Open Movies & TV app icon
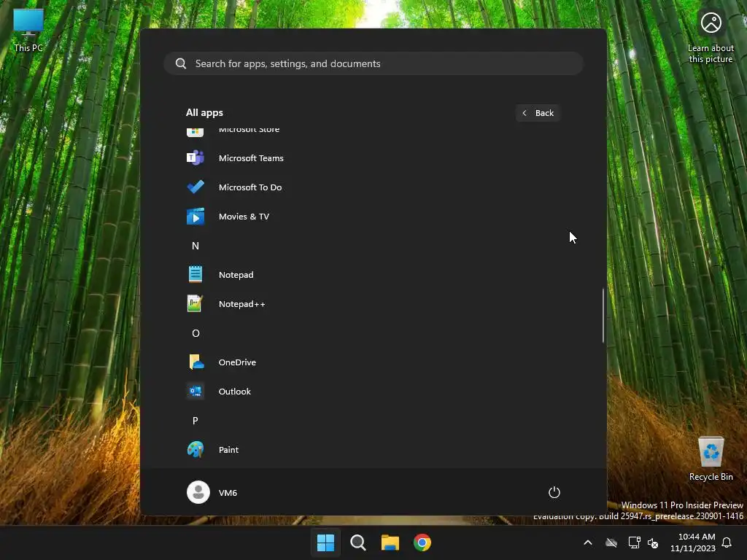Screen dimensions: 747x560 pos(196,216)
